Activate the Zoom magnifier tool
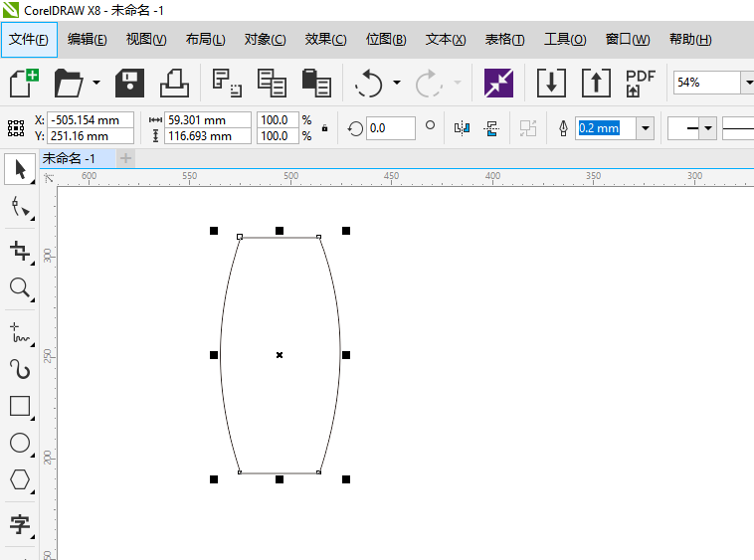This screenshot has height=560, width=754. coord(19,288)
